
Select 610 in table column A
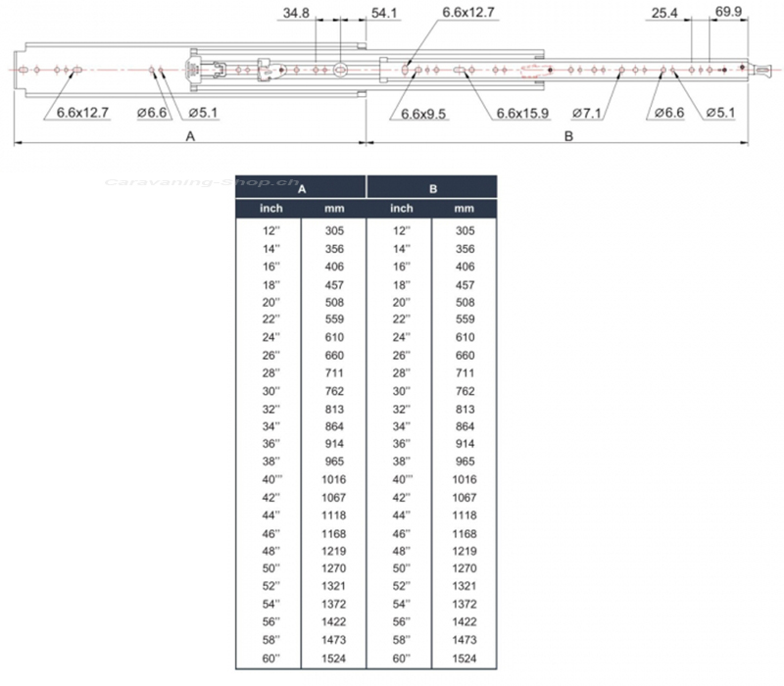pos(334,337)
